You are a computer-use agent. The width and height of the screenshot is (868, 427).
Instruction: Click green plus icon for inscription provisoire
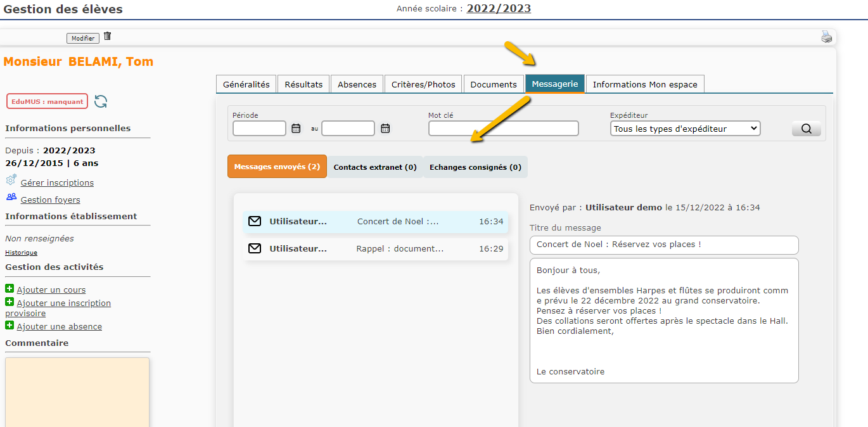10,302
